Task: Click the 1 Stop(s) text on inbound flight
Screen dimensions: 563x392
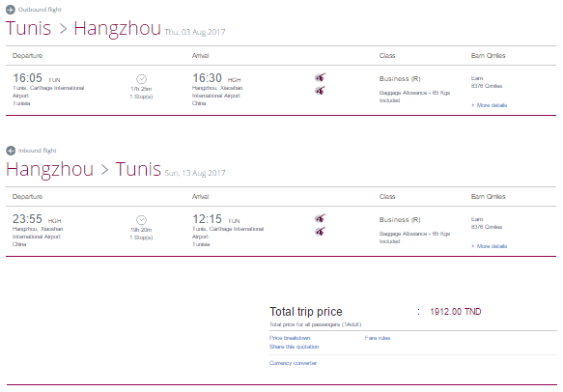Action: coord(141,238)
